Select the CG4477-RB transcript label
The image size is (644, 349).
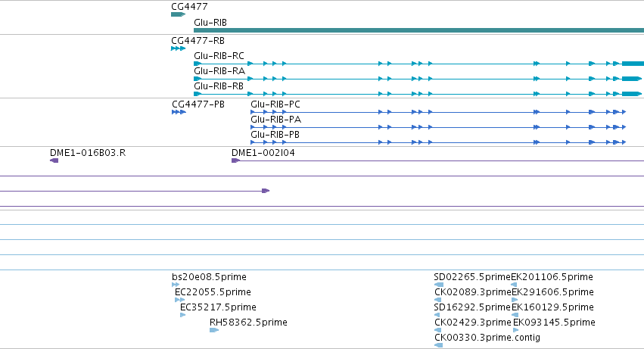(x=198, y=41)
